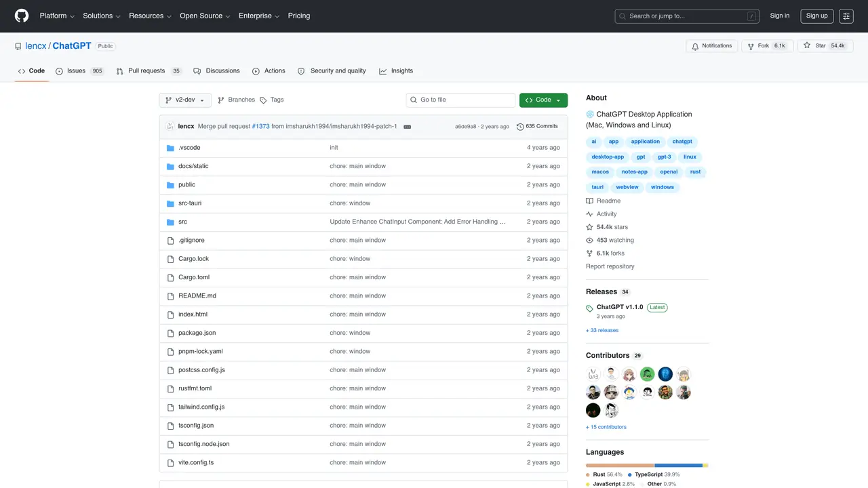The height and width of the screenshot is (488, 868).
Task: Click the Fork button icon
Action: point(751,46)
